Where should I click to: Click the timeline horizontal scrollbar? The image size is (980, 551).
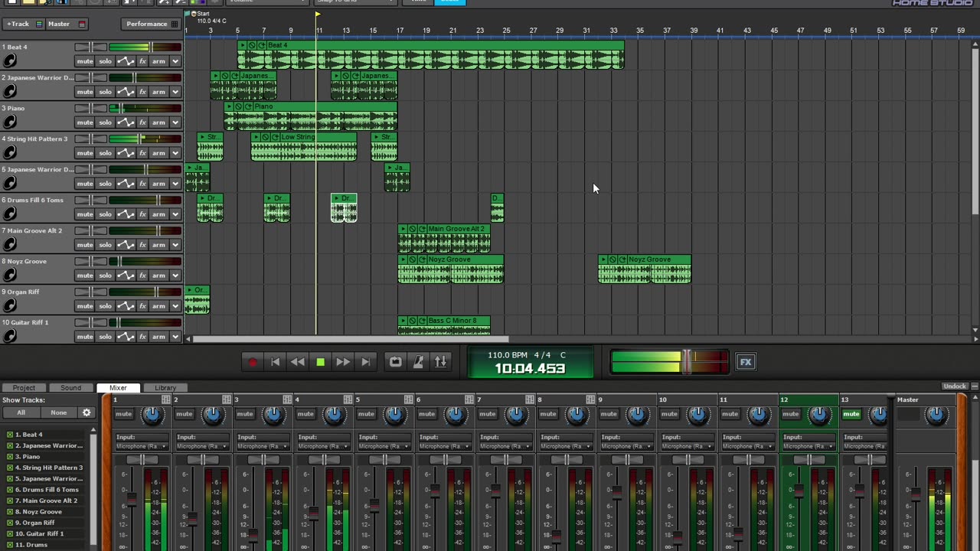(351, 338)
